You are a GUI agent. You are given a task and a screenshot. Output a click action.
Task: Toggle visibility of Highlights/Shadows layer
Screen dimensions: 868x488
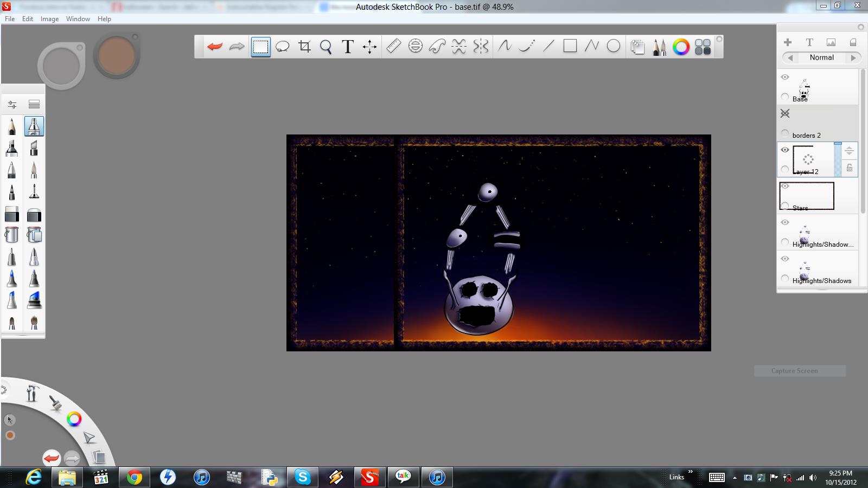tap(785, 259)
